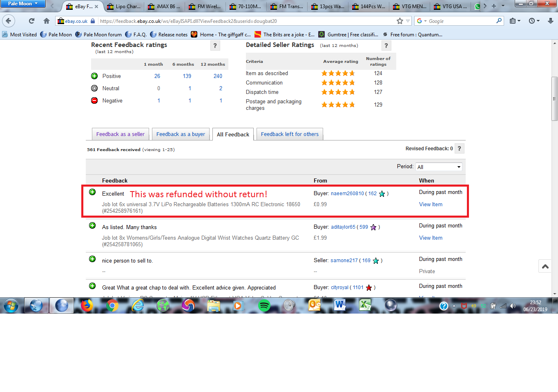Click the help icon beside Recent Feedback ratings

pyautogui.click(x=215, y=46)
